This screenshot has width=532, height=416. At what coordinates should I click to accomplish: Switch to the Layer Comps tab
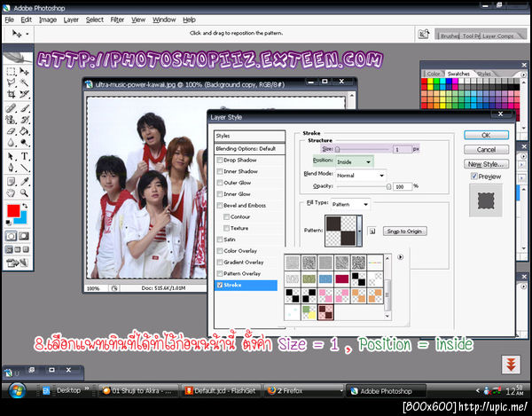(497, 36)
